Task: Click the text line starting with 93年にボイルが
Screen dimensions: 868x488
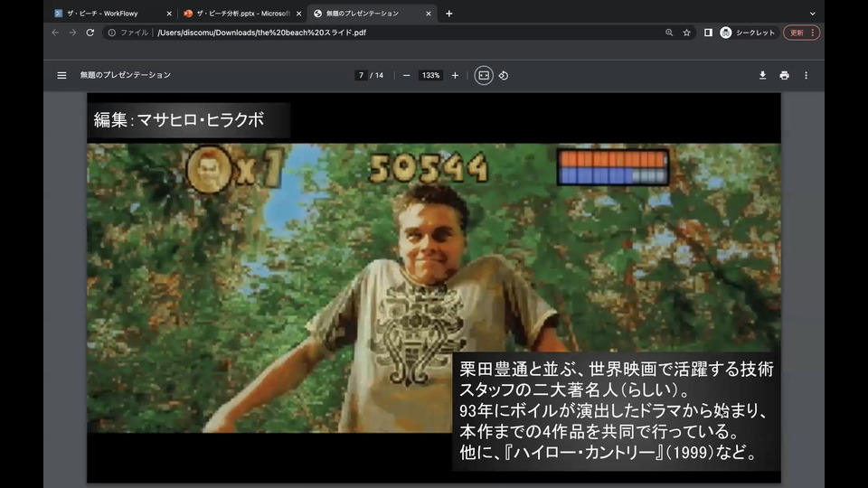Action: pos(614,410)
